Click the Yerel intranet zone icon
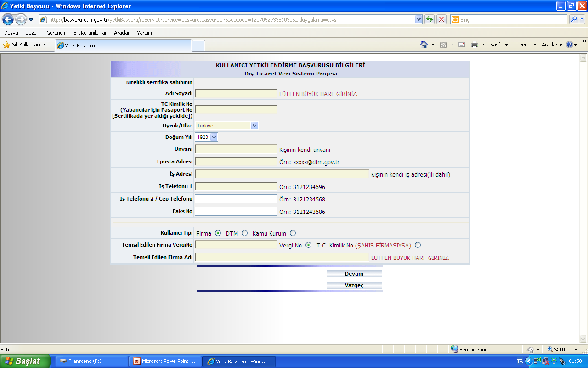588x368 pixels. point(454,349)
